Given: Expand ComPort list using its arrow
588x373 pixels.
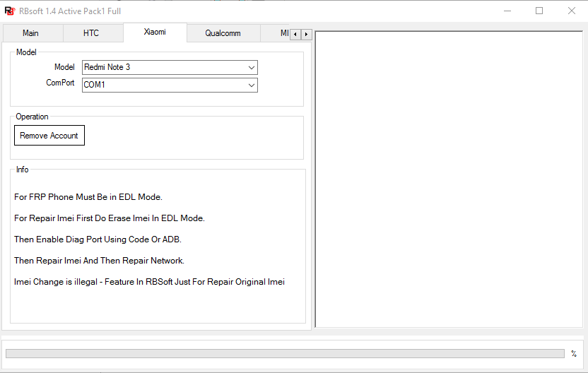Looking at the screenshot, I should (252, 85).
